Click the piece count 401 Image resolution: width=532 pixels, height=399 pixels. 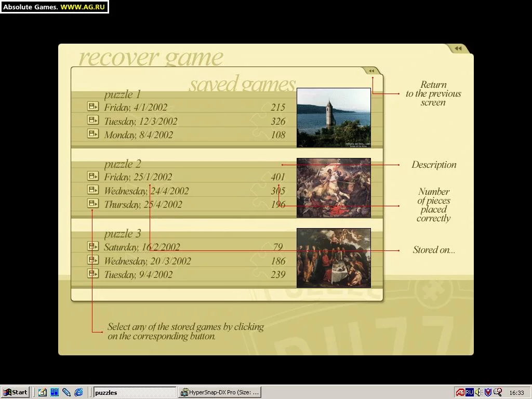(278, 177)
